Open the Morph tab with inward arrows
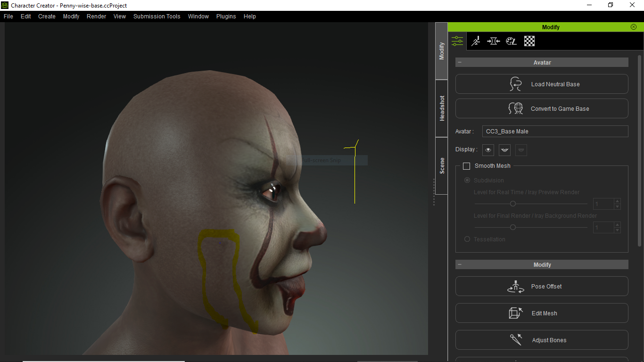 (x=493, y=41)
